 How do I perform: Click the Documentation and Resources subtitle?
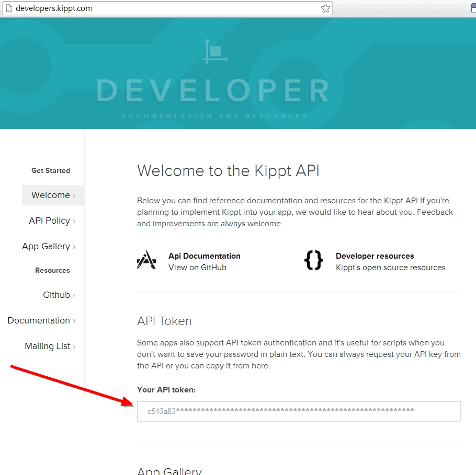[x=214, y=116]
